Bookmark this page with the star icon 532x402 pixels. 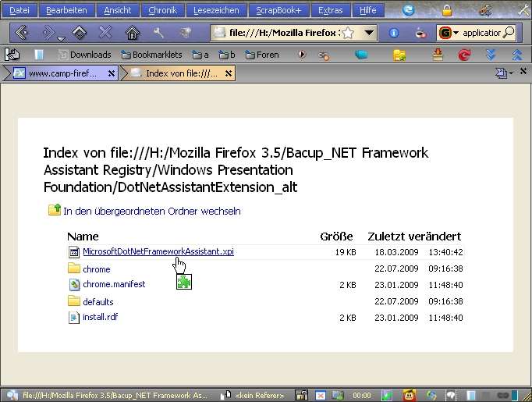pos(348,33)
